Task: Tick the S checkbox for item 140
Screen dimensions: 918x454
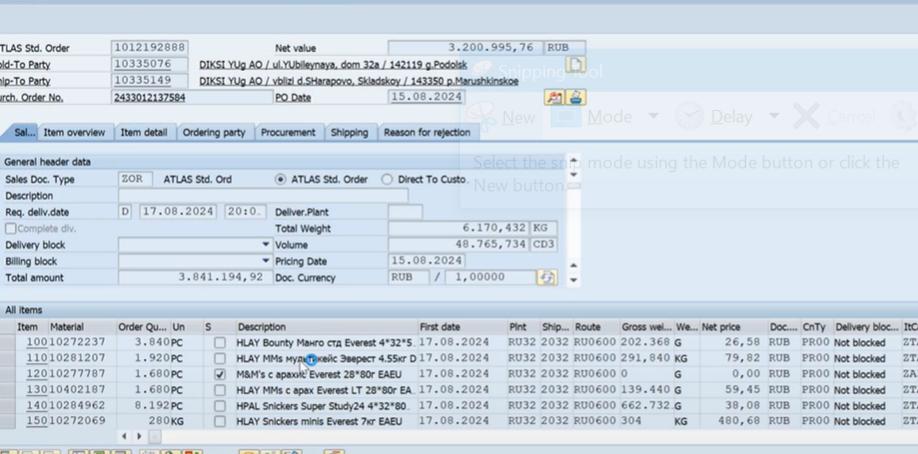Action: tap(220, 405)
